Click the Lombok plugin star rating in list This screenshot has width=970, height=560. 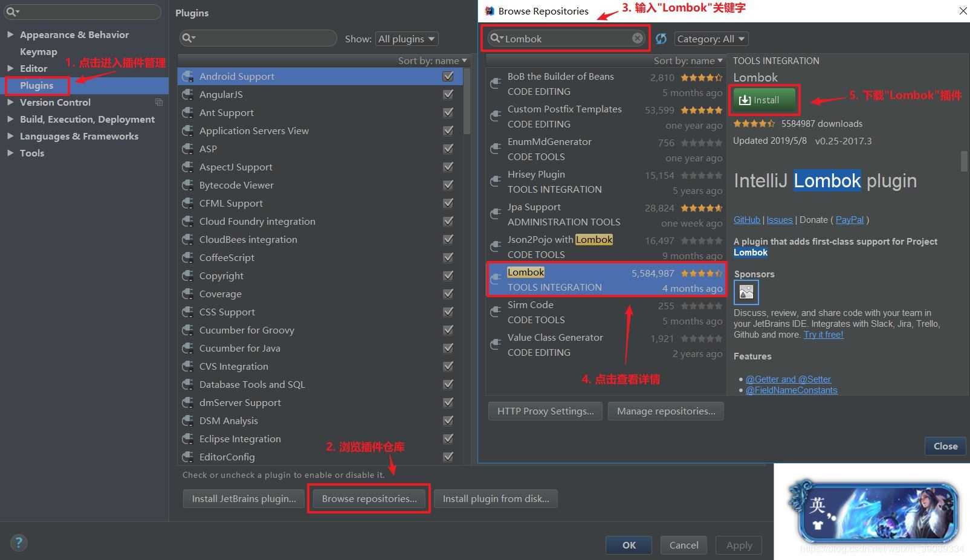click(x=702, y=273)
